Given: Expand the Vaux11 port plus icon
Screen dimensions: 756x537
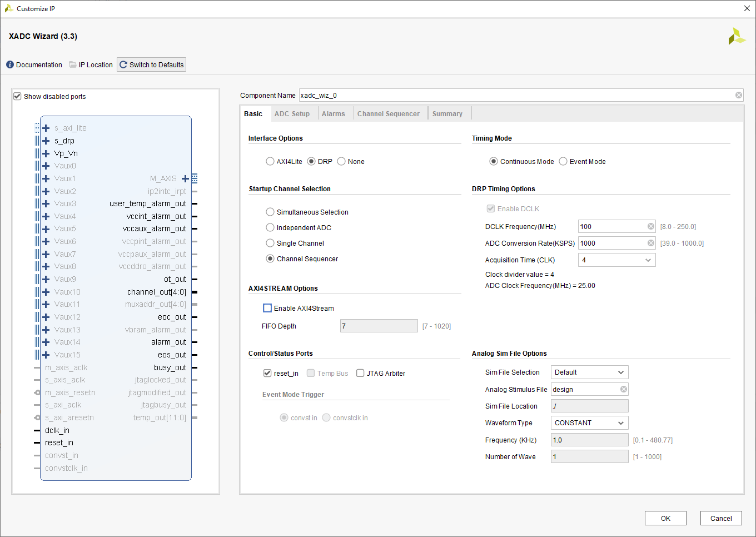Looking at the screenshot, I should tap(46, 304).
